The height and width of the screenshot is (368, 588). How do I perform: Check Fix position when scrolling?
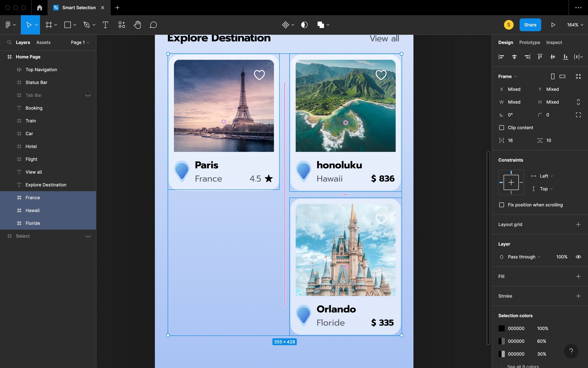click(x=502, y=205)
